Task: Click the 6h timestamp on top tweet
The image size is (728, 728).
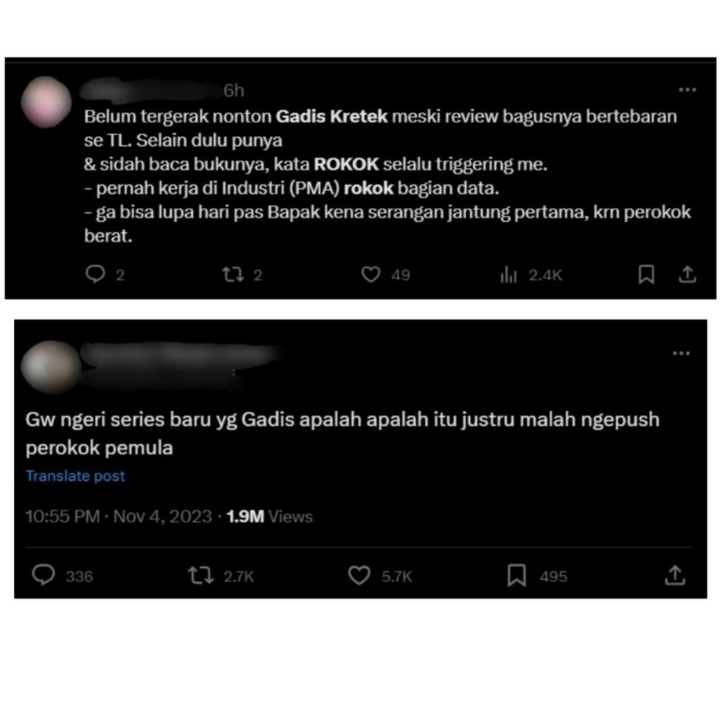Action: 233,90
